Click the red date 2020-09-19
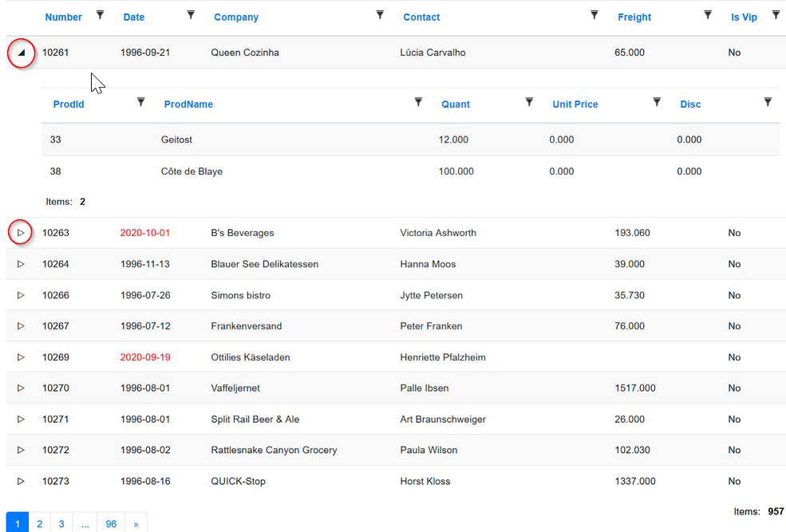Image resolution: width=786 pixels, height=532 pixels. pyautogui.click(x=145, y=357)
